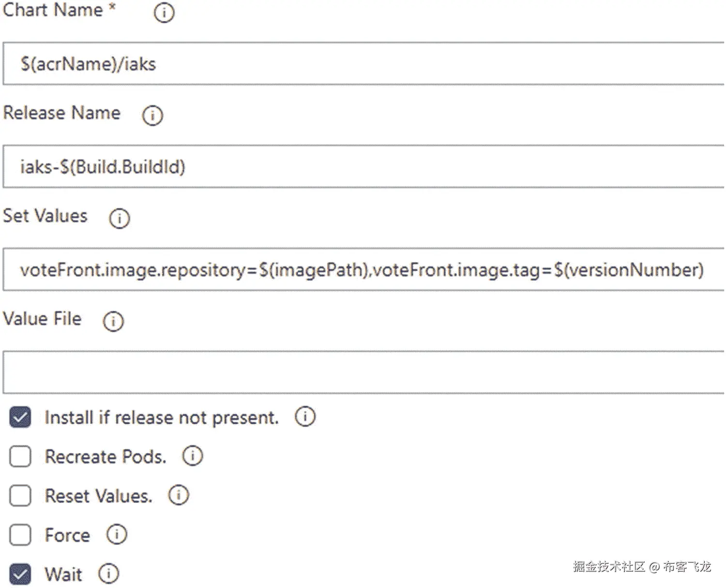Viewport: 726px width, 588px height.
Task: Click the Chart Name input field
Action: click(x=363, y=64)
